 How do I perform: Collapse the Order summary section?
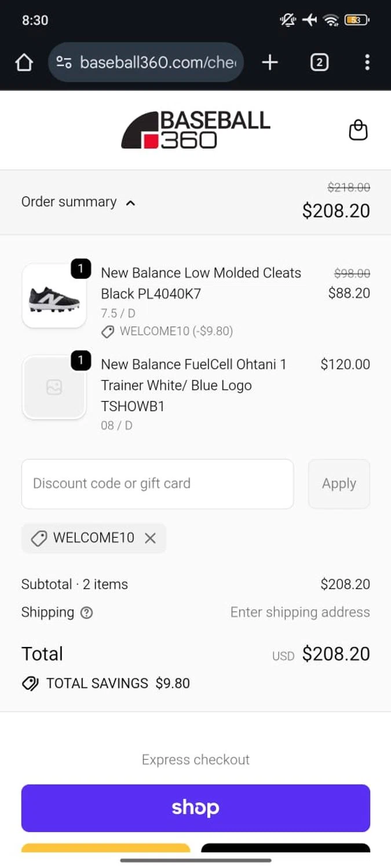point(78,202)
